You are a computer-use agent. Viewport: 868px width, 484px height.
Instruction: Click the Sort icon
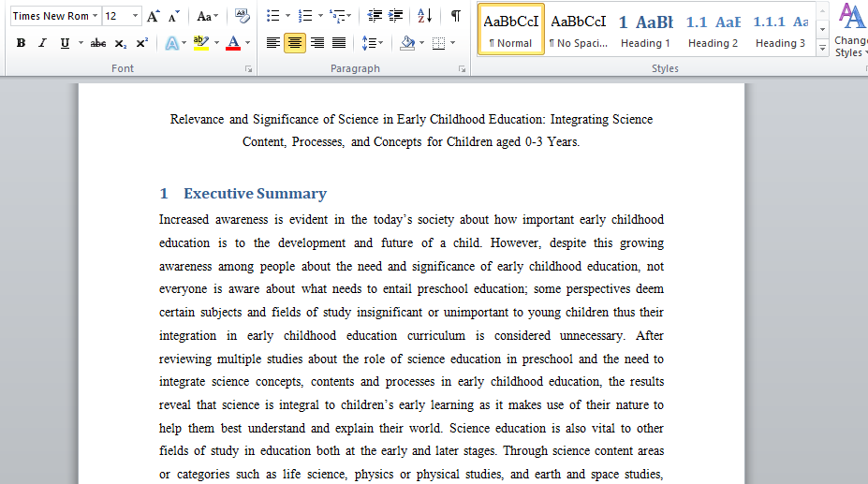pyautogui.click(x=424, y=16)
